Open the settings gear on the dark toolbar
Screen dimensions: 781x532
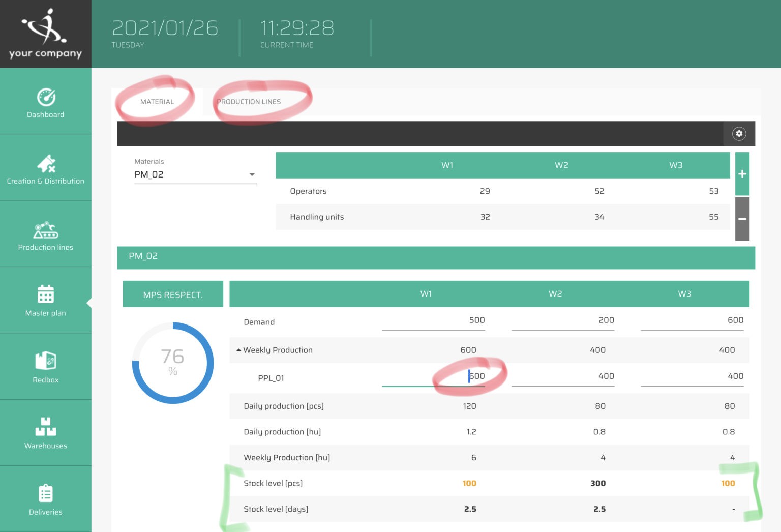pyautogui.click(x=739, y=133)
